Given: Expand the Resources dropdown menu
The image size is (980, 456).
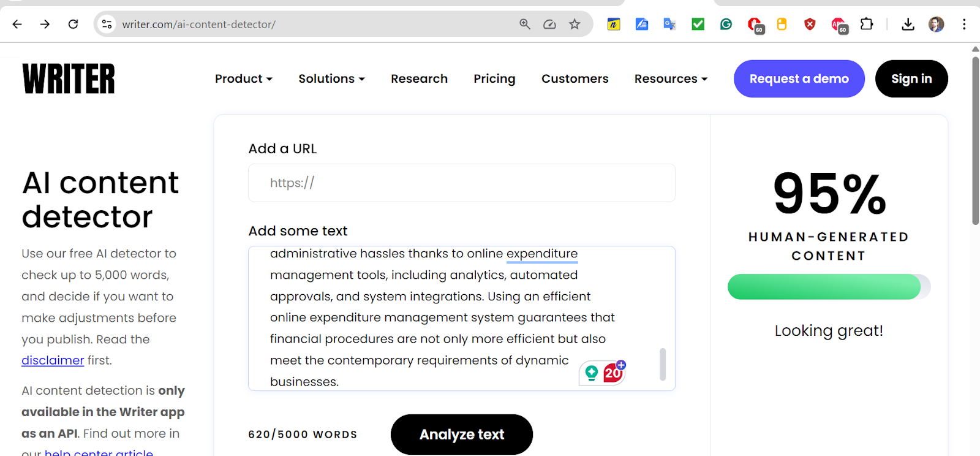Looking at the screenshot, I should point(671,79).
